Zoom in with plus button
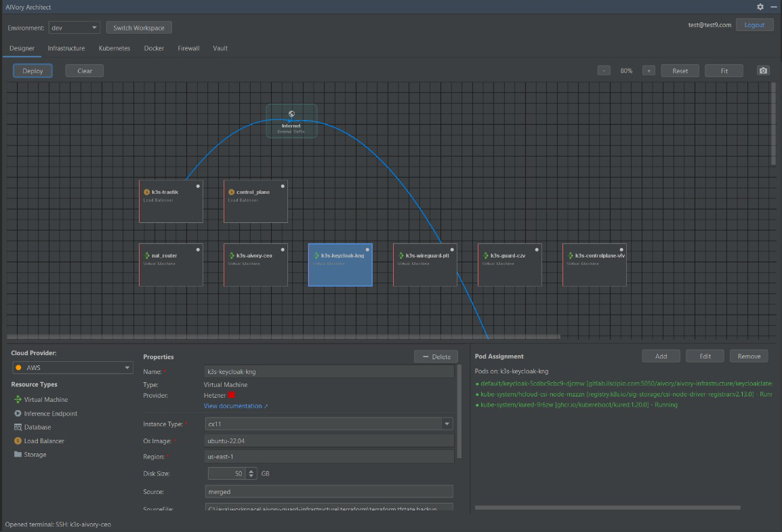 coord(649,70)
